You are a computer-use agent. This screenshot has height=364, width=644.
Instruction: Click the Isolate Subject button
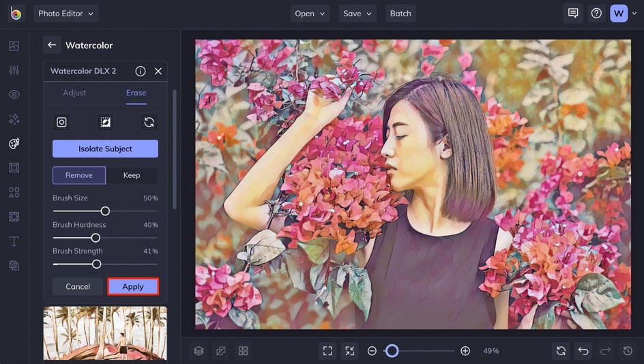pos(105,149)
